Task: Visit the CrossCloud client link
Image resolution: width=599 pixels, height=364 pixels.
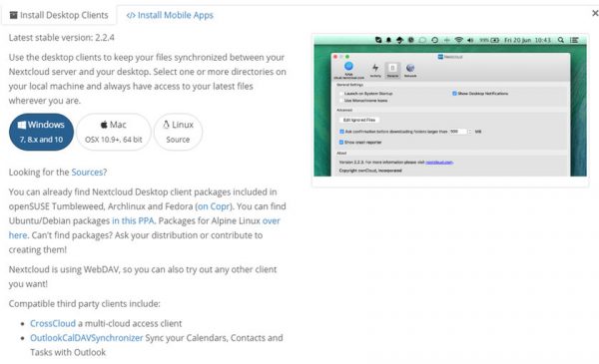Action: (x=53, y=323)
